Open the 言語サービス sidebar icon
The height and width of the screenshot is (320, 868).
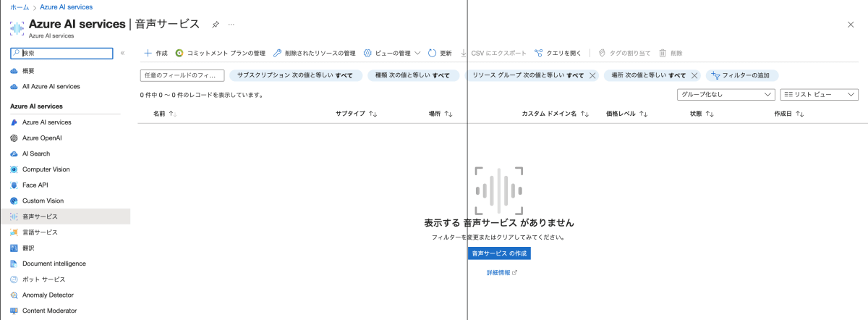click(x=14, y=232)
